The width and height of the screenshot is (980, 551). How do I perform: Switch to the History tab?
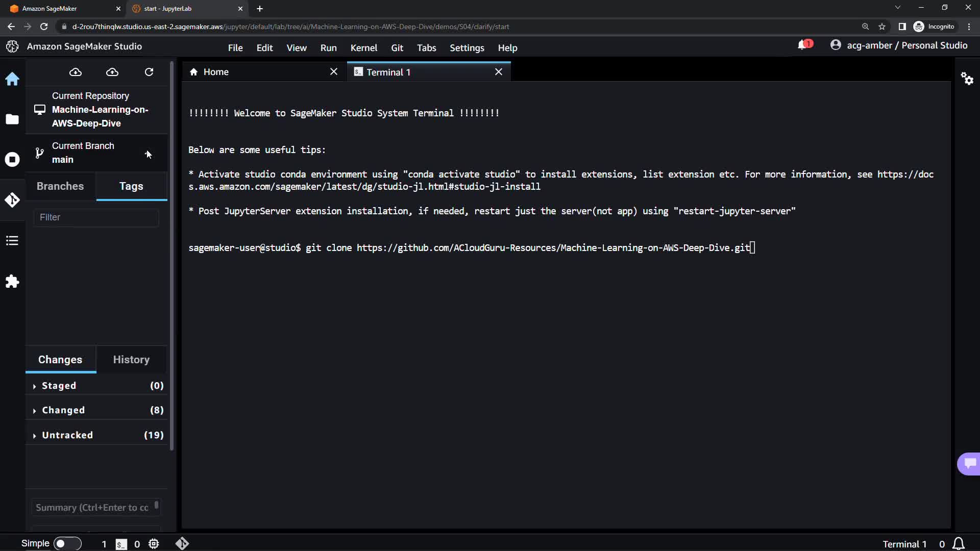[x=131, y=360]
